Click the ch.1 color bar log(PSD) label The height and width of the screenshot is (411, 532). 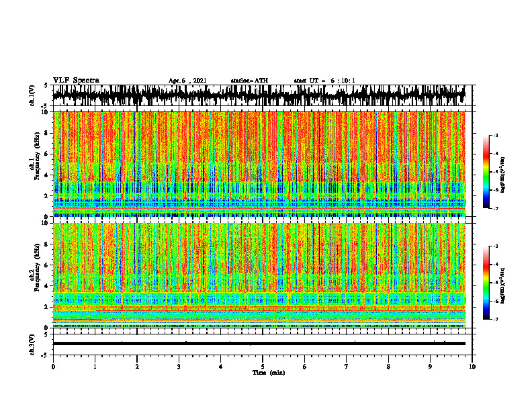pos(503,175)
